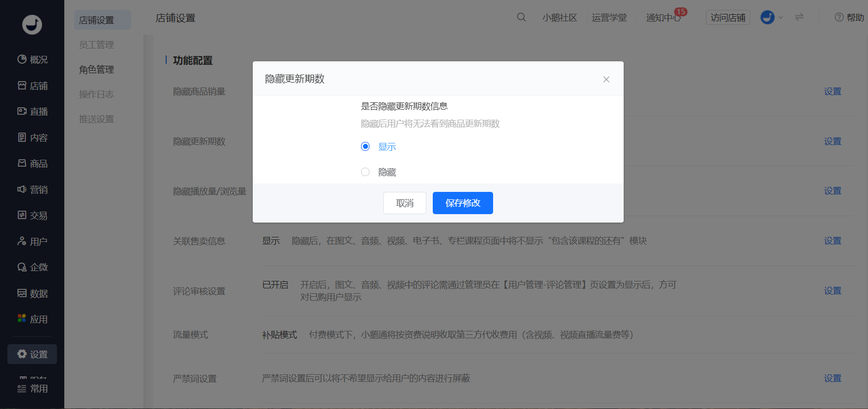Click 设置 for 关联售卖信息
868x409 pixels.
click(832, 241)
